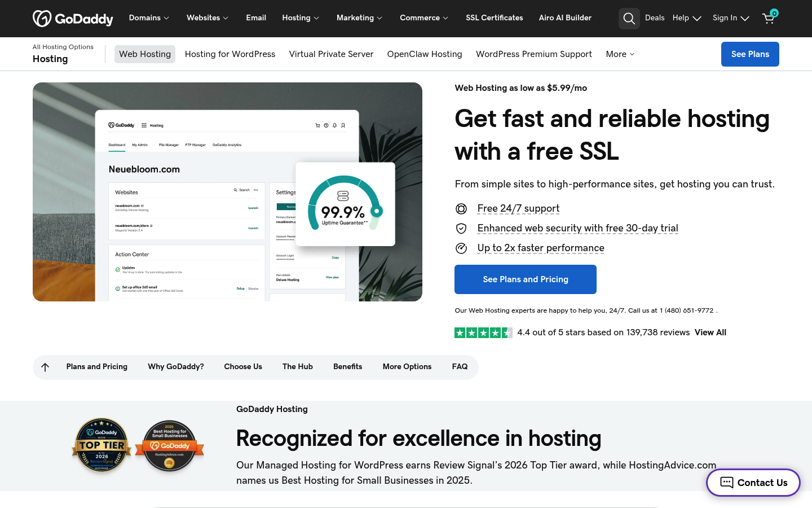
Task: Expand the More dropdown in hosting subnav
Action: [x=620, y=54]
